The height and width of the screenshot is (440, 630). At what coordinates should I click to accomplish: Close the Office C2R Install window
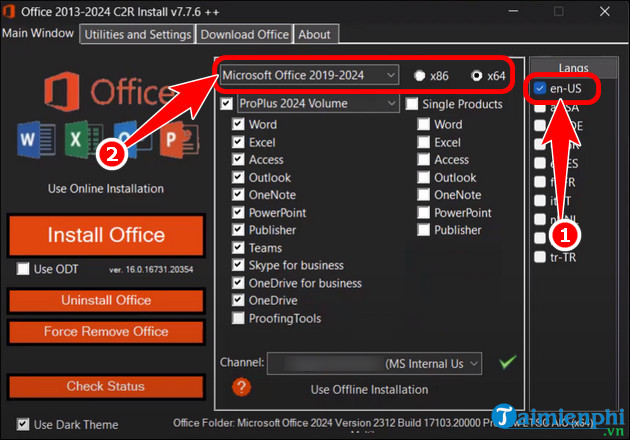pos(605,11)
